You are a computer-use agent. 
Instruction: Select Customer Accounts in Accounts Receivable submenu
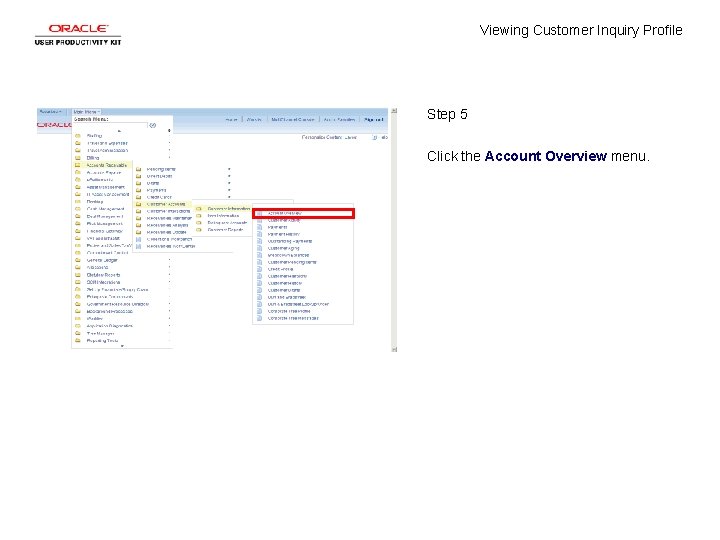pos(166,204)
